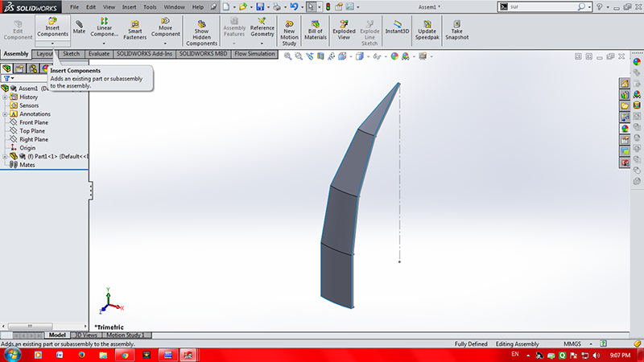
Task: Click the Undo arrow icon
Action: (x=294, y=6)
